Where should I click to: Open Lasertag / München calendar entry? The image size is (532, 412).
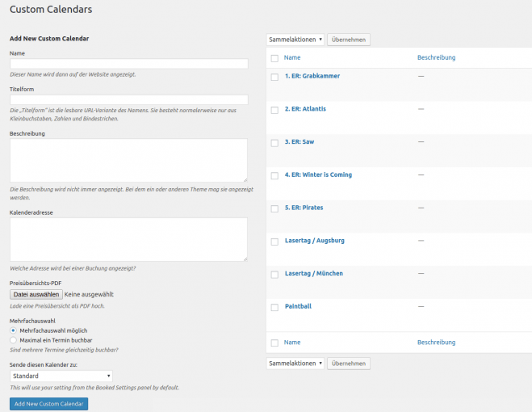pos(314,274)
